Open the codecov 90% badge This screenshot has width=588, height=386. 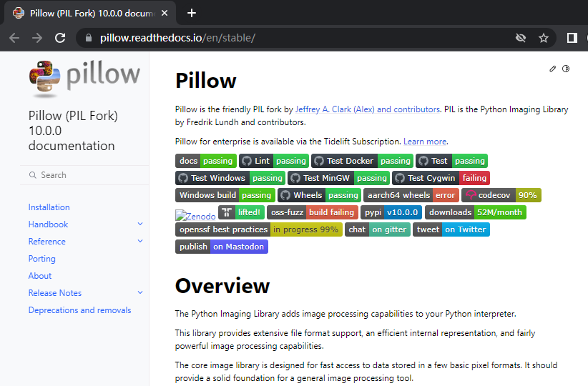(501, 195)
